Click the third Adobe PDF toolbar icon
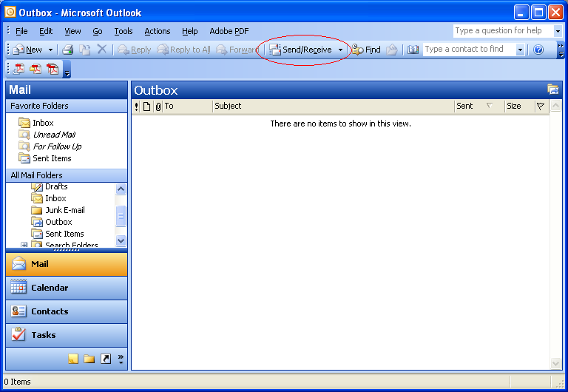Viewport: 568px width, 392px height. (x=53, y=69)
